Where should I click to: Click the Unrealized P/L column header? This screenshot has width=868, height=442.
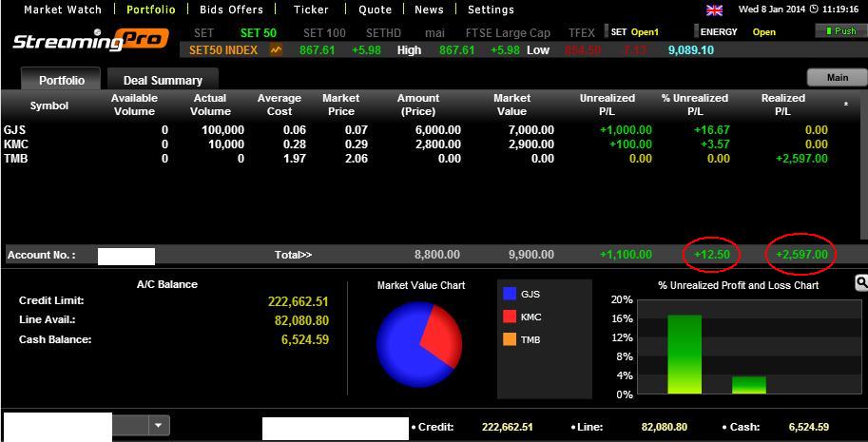[608, 105]
